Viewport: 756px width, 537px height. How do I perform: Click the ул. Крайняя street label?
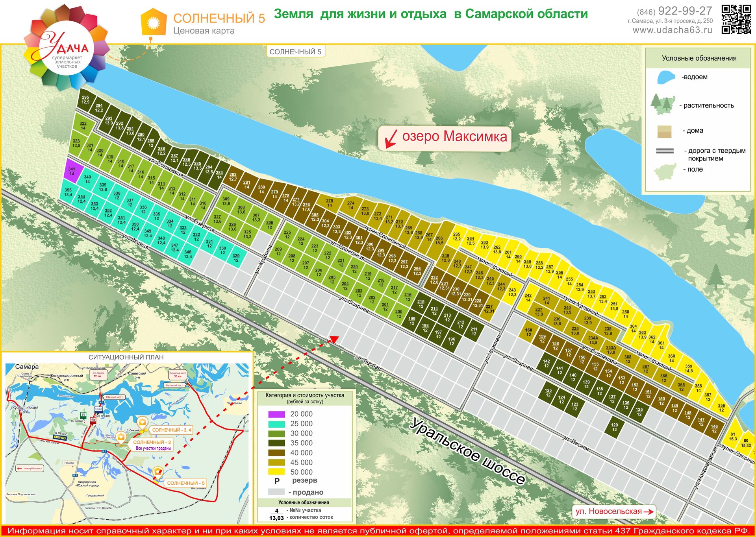click(x=263, y=260)
